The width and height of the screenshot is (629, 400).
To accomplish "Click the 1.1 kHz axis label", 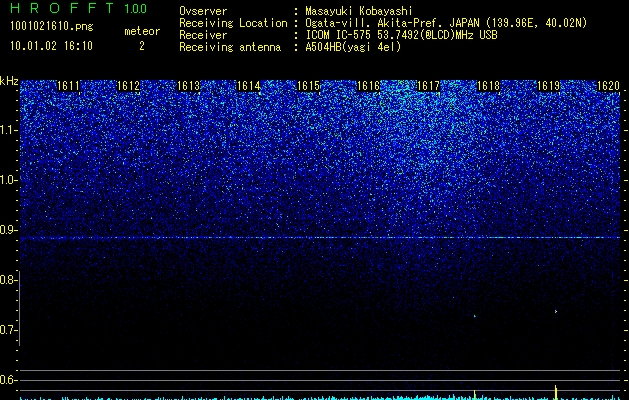I will coord(7,130).
